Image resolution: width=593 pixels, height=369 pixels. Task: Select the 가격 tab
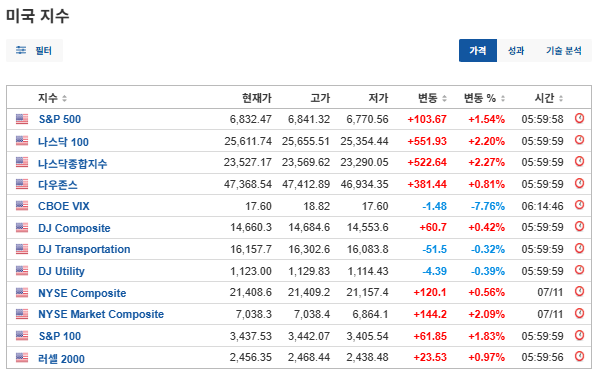(478, 50)
